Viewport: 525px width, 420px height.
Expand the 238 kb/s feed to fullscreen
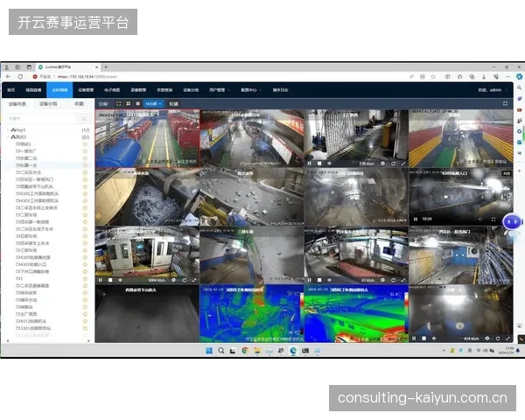click(403, 164)
